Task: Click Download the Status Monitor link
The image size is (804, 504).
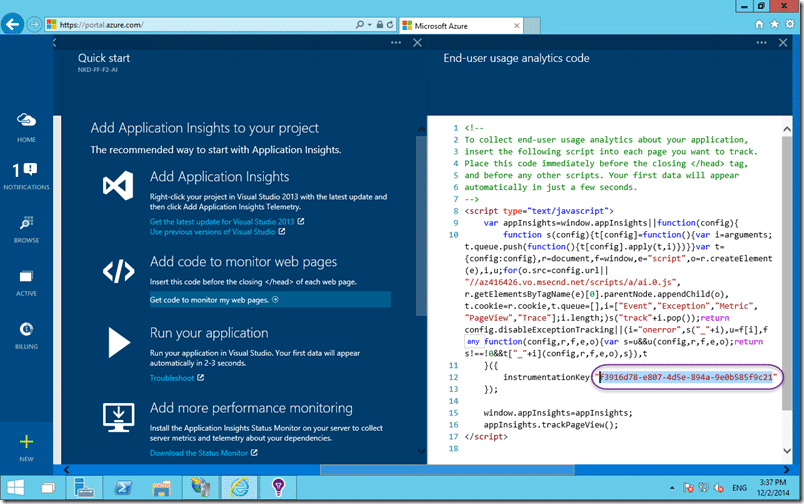Action: click(198, 453)
